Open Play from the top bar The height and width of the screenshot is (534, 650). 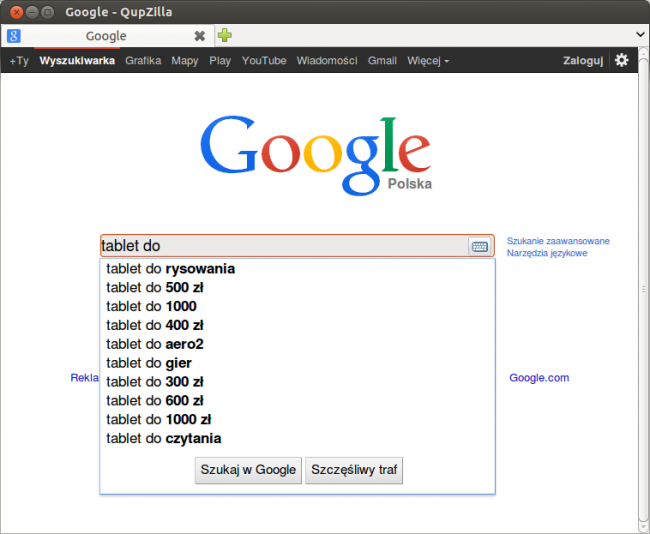[220, 61]
